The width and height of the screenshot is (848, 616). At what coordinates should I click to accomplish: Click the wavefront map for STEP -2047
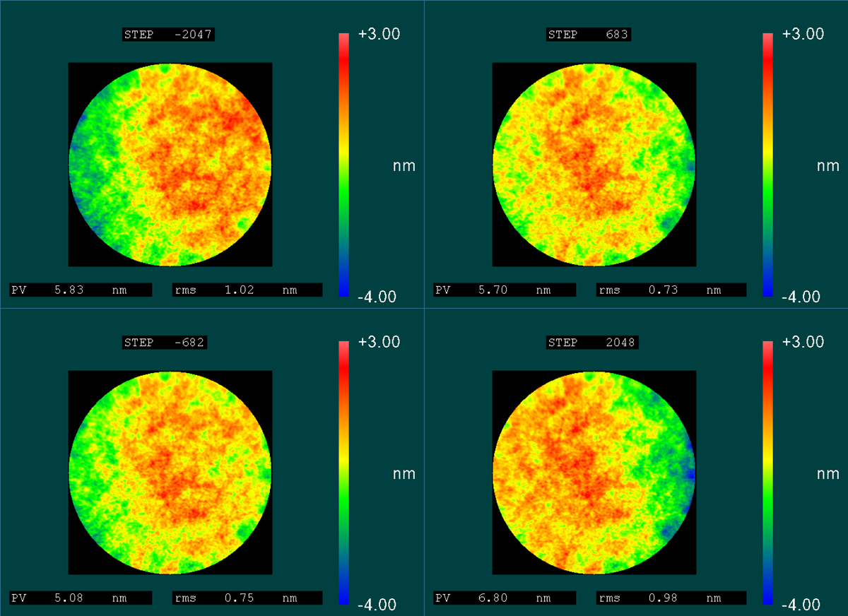[x=170, y=165]
